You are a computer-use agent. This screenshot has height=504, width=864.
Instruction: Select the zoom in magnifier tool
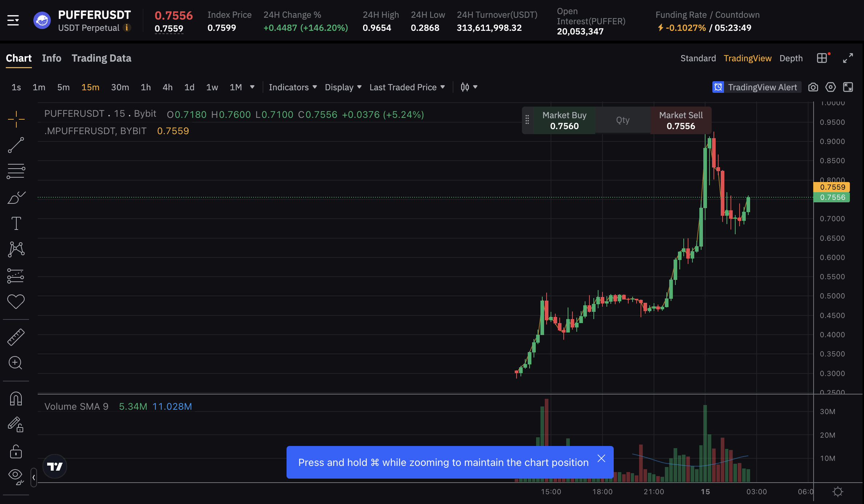[16, 363]
